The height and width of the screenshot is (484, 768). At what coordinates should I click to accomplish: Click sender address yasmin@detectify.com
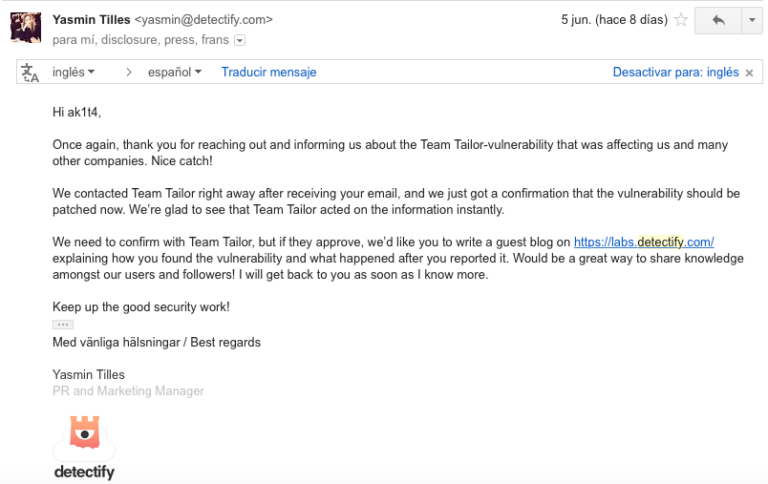204,20
